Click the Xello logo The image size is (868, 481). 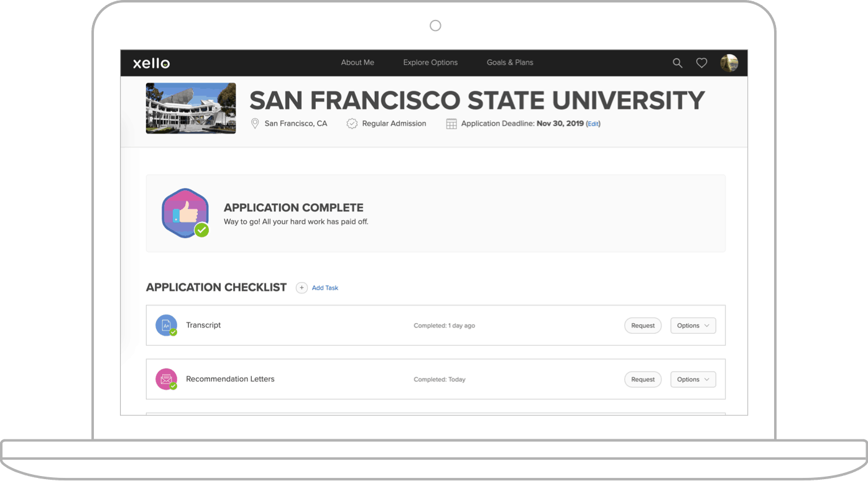pyautogui.click(x=151, y=63)
